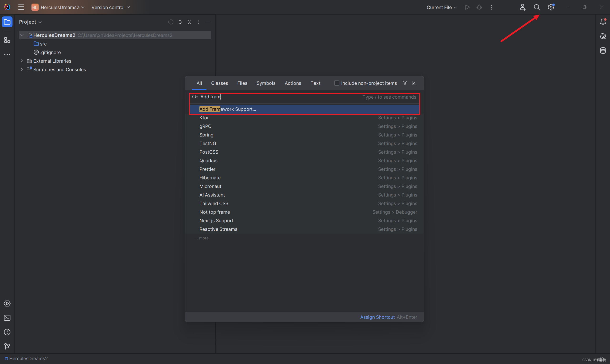The height and width of the screenshot is (364, 610).
Task: Expand the Scratches and Consoles node
Action: [22, 69]
